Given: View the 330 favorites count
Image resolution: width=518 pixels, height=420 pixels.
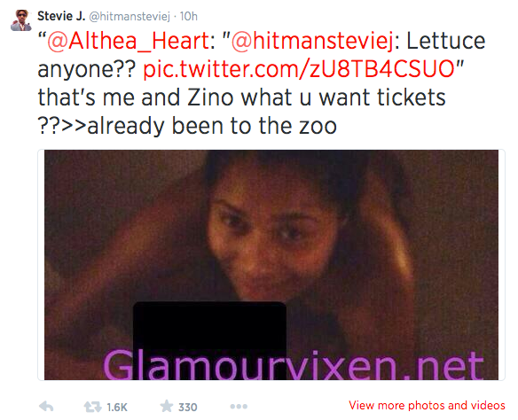Looking at the screenshot, I should pyautogui.click(x=188, y=407).
